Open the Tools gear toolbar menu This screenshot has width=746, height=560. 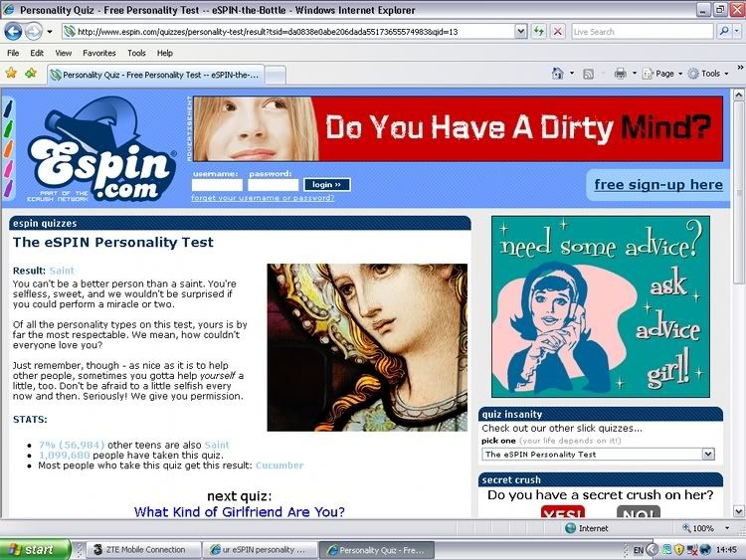click(708, 74)
